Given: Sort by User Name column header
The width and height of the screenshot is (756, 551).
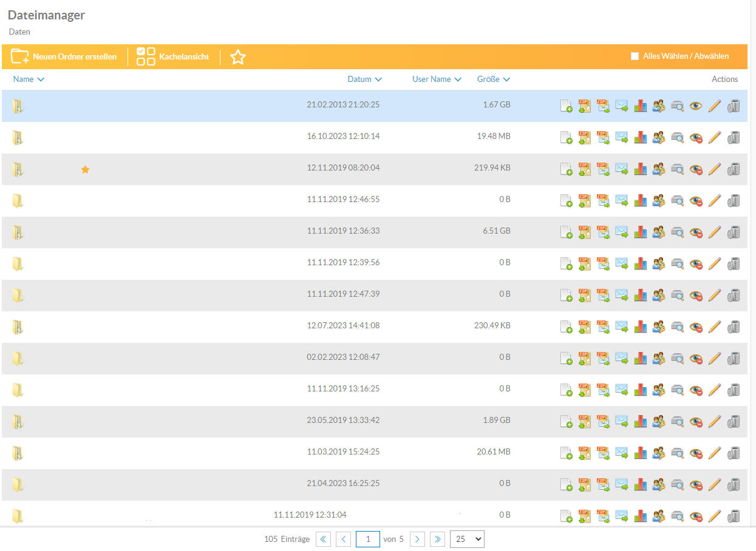Looking at the screenshot, I should 437,79.
